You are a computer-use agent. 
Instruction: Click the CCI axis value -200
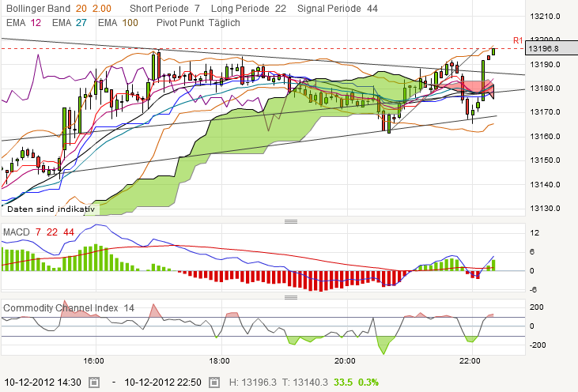point(538,345)
